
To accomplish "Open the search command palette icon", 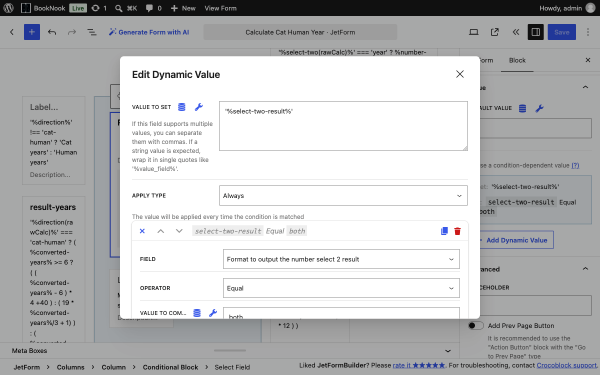I will tap(126, 8).
